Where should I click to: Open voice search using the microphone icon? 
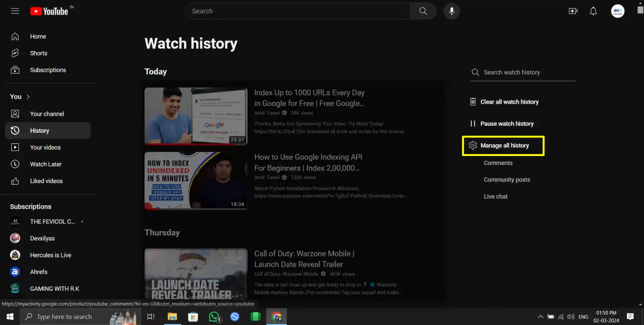[x=451, y=11]
